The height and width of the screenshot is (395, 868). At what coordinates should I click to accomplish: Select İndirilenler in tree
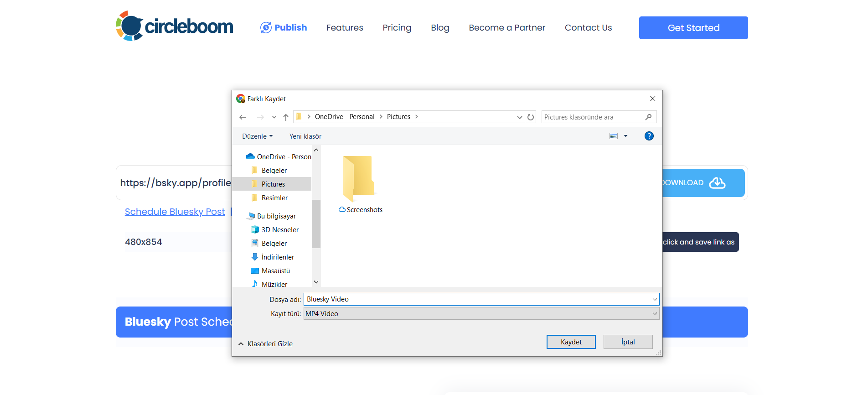(272, 257)
